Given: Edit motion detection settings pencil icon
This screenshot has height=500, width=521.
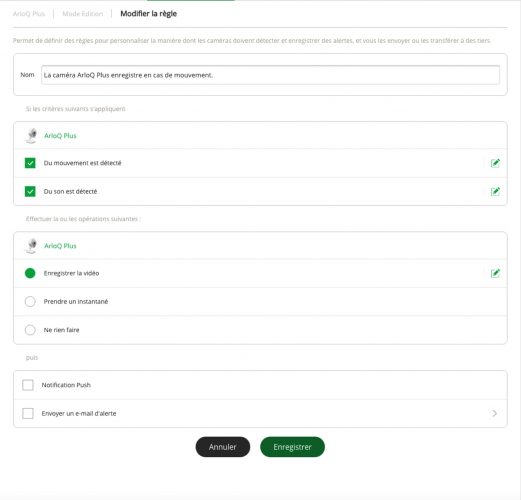Looking at the screenshot, I should pyautogui.click(x=495, y=163).
